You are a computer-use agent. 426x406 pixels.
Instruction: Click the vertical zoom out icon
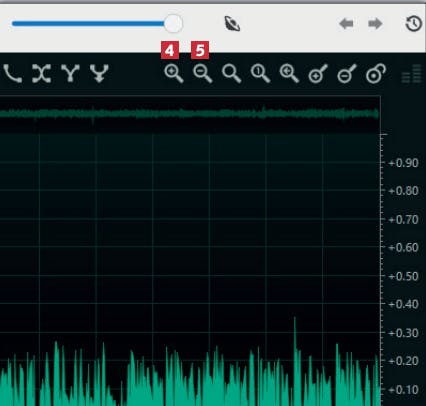[347, 73]
